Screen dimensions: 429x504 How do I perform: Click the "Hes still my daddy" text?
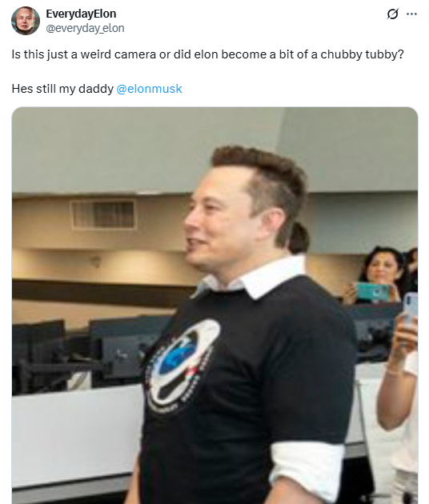tap(62, 89)
